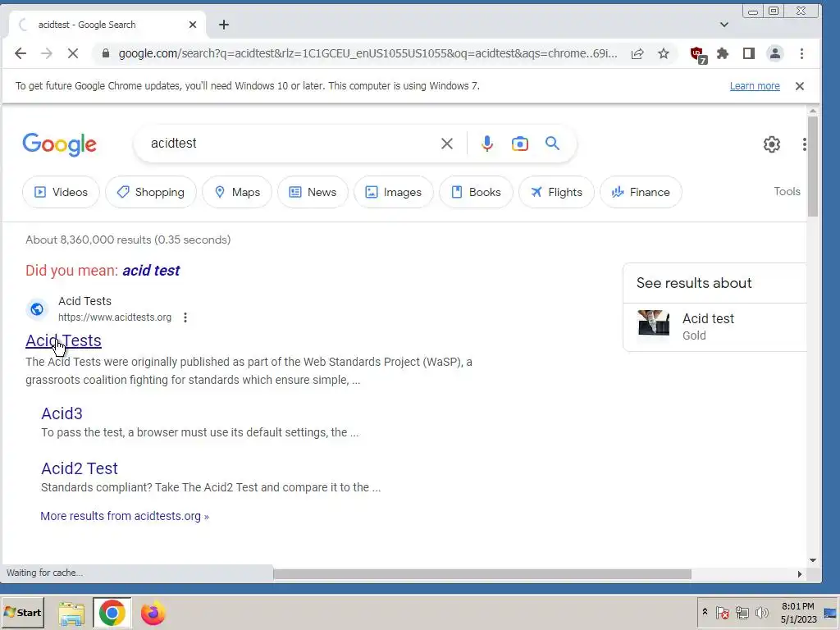Switch to Images results

[x=394, y=192]
